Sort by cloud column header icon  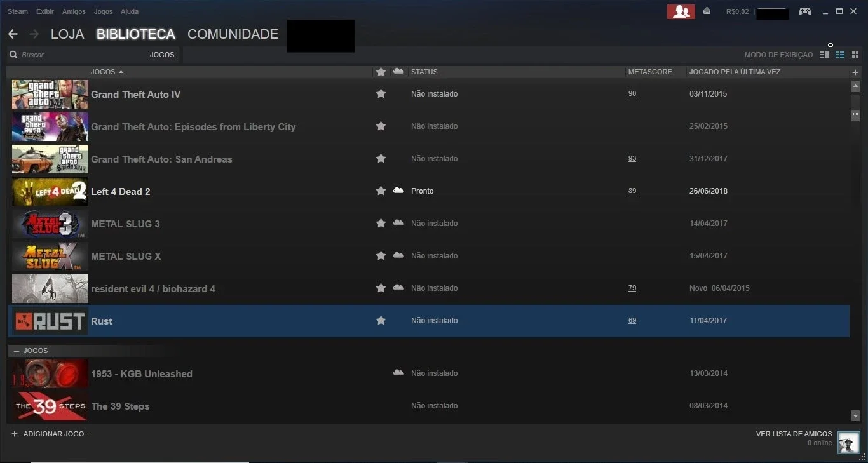[x=398, y=71]
